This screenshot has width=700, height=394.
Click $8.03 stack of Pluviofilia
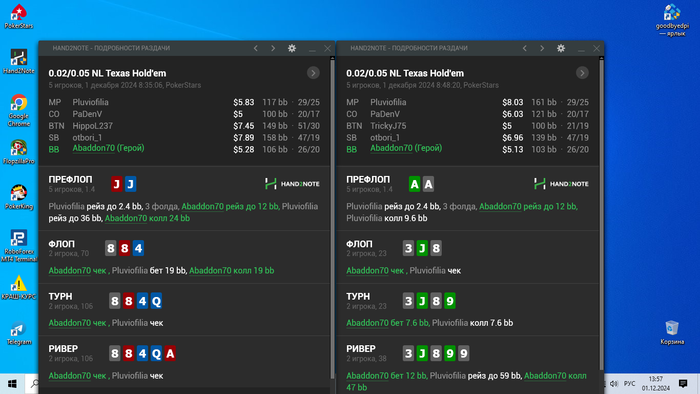(512, 102)
